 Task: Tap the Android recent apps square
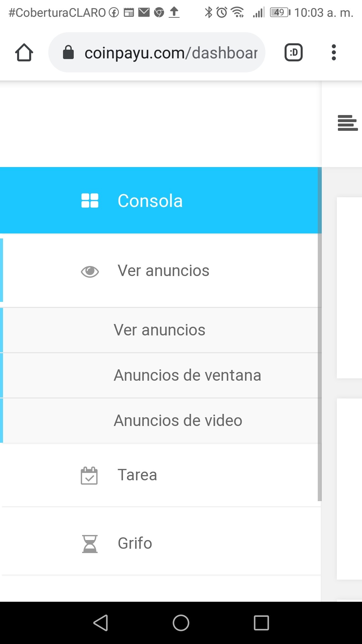click(261, 623)
